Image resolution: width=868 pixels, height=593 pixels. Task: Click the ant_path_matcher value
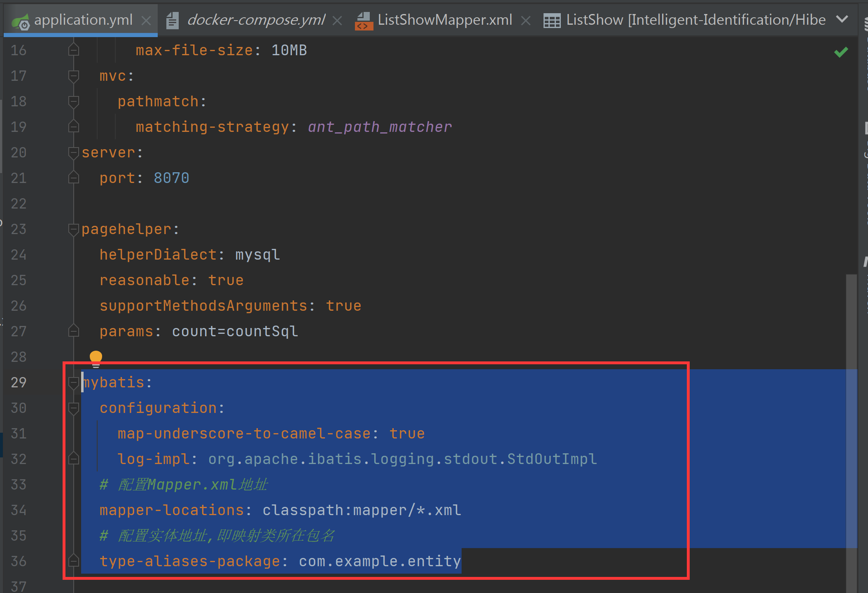(x=380, y=127)
